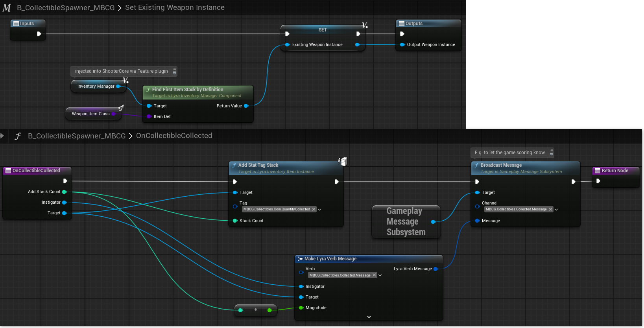The image size is (644, 328).
Task: Click the Return Value pin on Find First Item Stack
Action: click(246, 106)
